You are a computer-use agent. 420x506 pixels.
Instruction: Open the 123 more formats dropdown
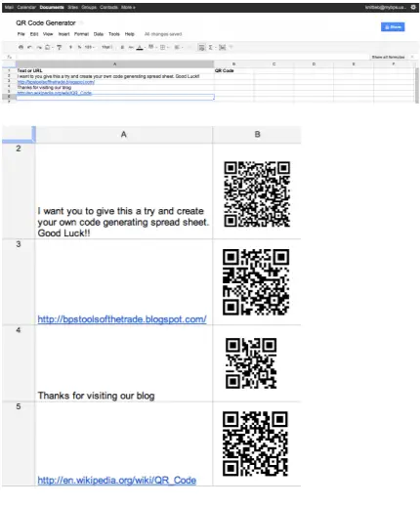[89, 47]
